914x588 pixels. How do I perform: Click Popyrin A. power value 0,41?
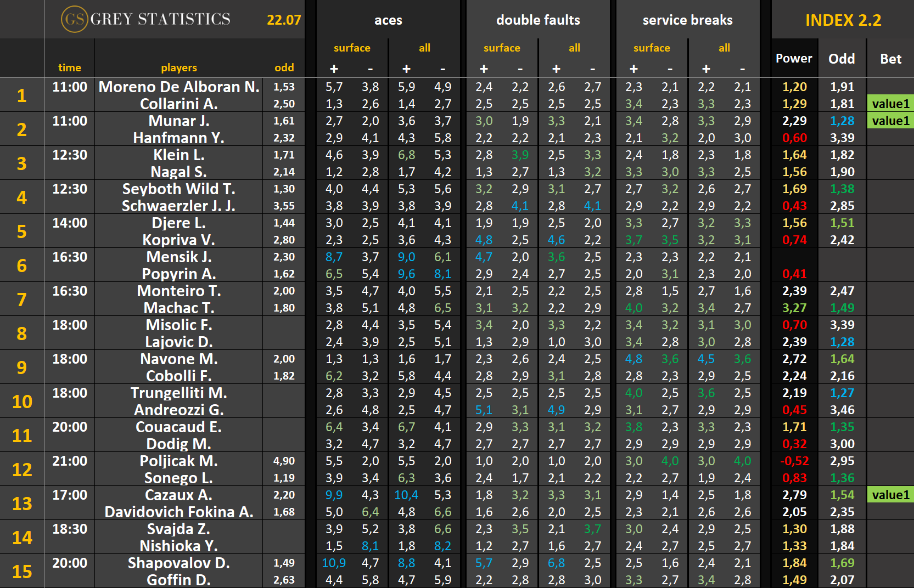pyautogui.click(x=794, y=274)
